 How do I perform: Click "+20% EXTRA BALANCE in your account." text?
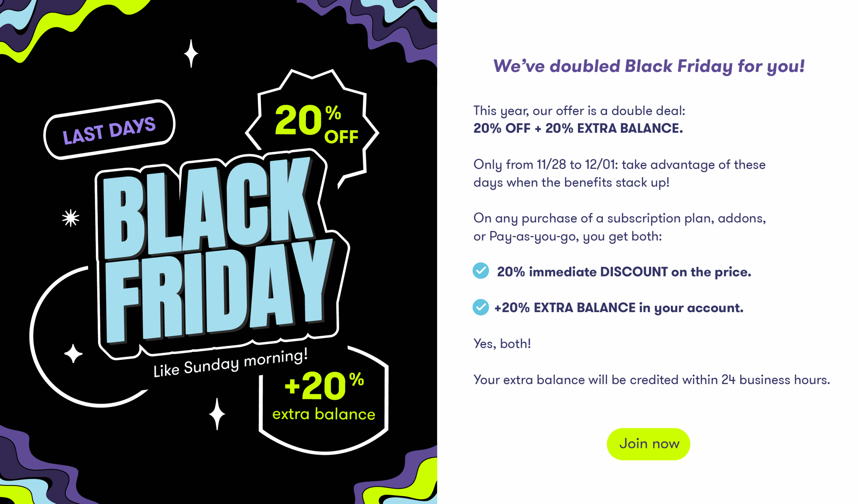pyautogui.click(x=618, y=308)
